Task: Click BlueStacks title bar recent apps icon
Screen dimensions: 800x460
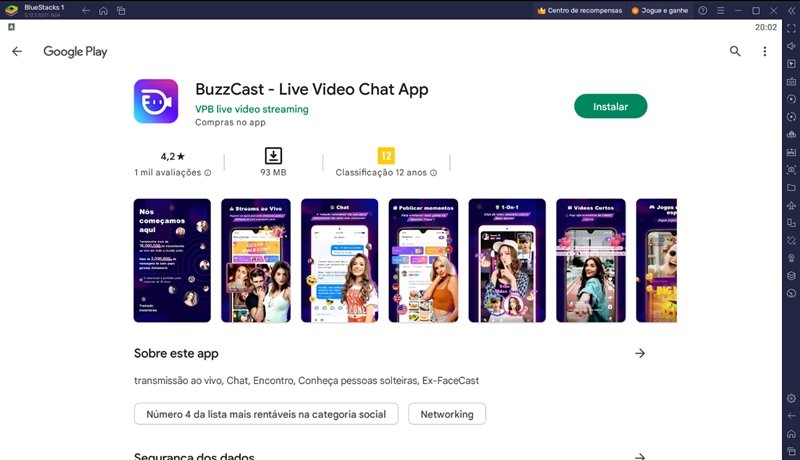Action: 121,11
